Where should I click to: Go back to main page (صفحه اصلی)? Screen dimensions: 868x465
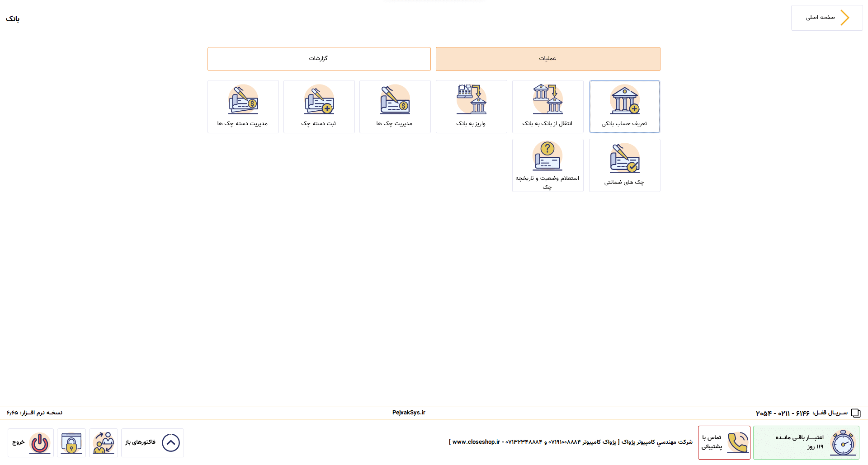click(827, 18)
